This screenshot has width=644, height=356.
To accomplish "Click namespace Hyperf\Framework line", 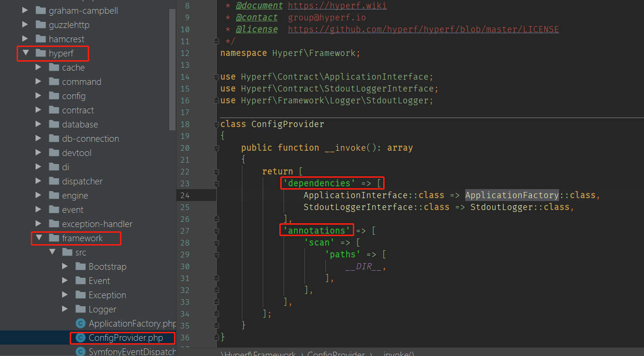I will pos(290,53).
